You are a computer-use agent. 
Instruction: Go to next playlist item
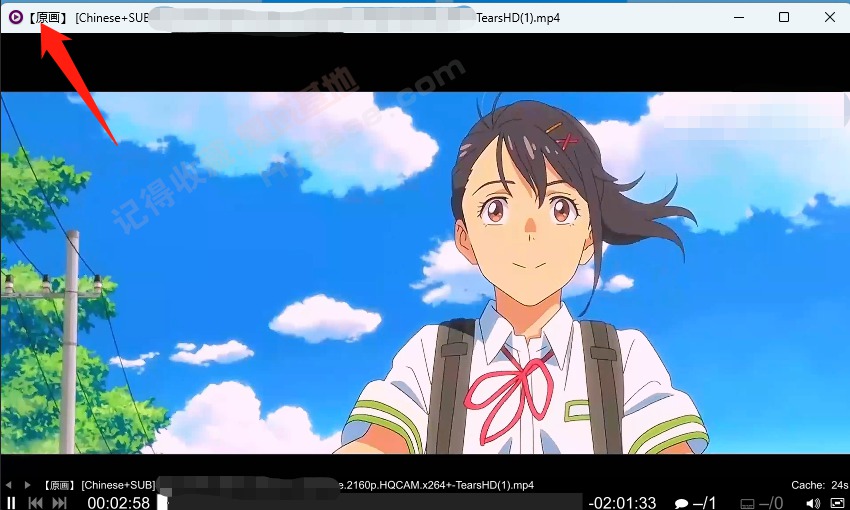27,485
